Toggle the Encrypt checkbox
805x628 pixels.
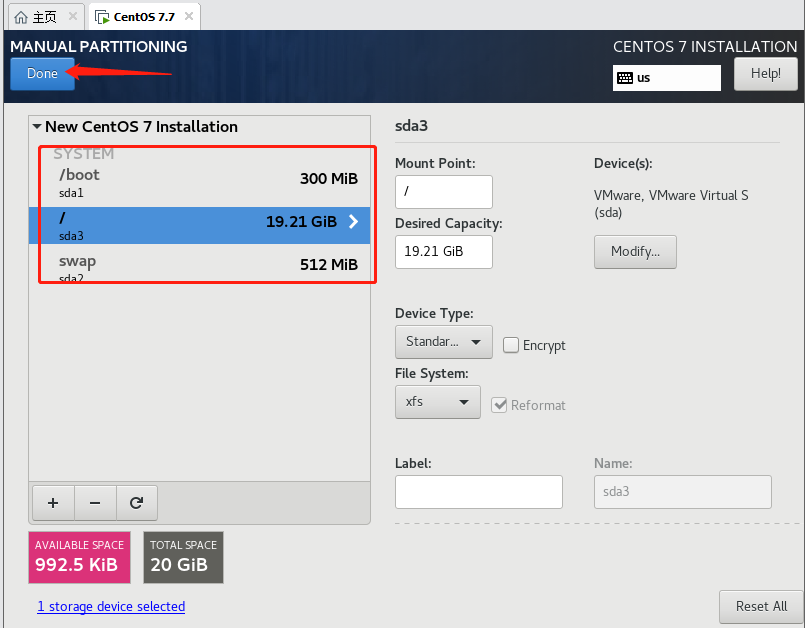pyautogui.click(x=511, y=345)
